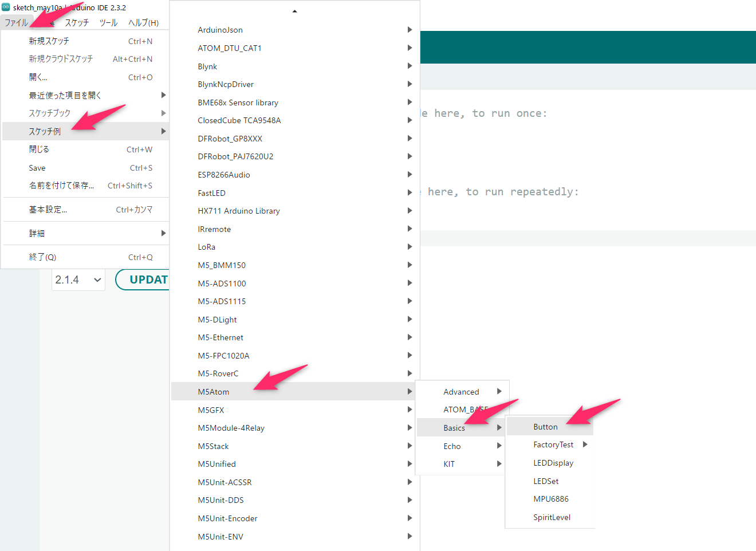756x551 pixels.
Task: Select 新規クラウドスケッチ menu entry
Action: (x=86, y=59)
